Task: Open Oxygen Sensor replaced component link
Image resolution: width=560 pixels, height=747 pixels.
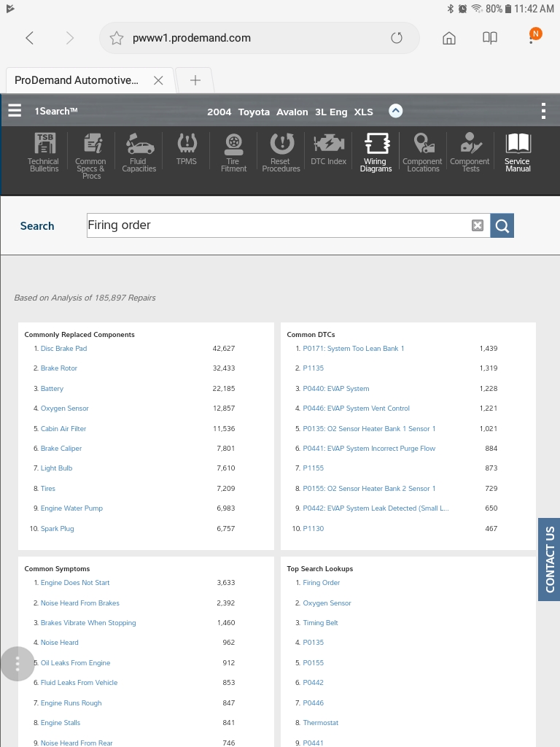Action: pyautogui.click(x=65, y=409)
